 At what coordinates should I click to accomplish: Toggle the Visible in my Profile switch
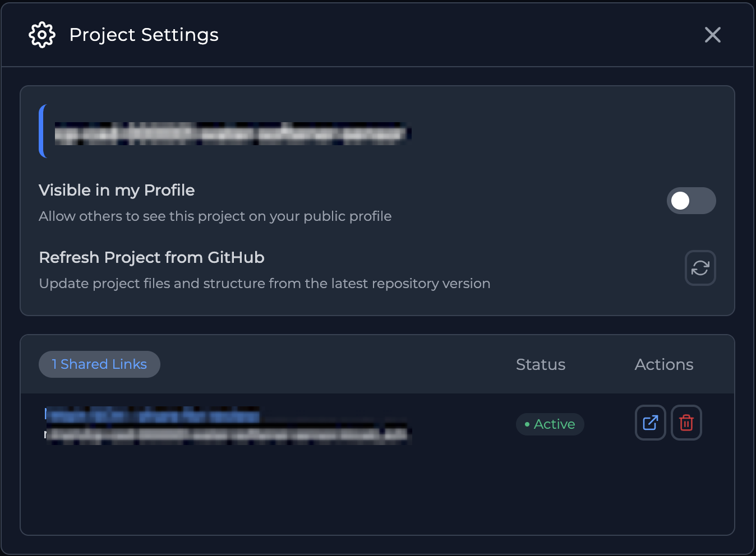[x=691, y=201]
